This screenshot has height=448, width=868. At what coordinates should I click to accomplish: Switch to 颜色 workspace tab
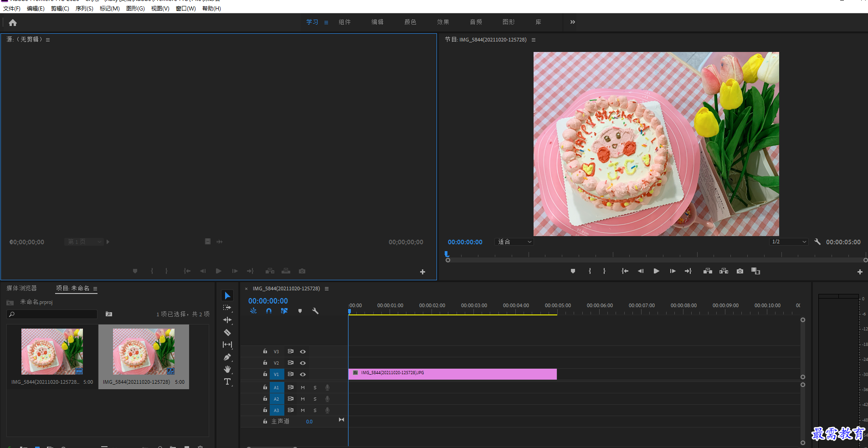410,22
